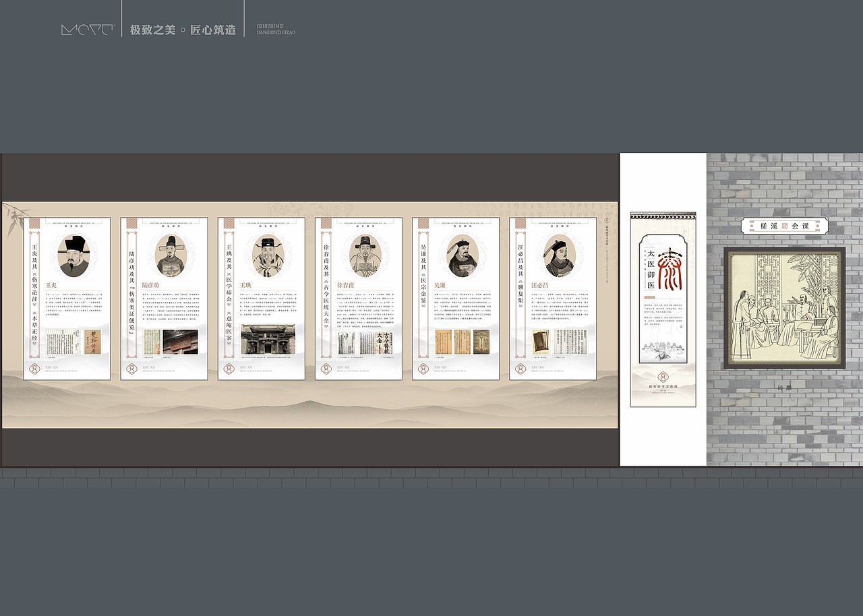Click the patterned square on top of 王琠 panel

(x=229, y=223)
